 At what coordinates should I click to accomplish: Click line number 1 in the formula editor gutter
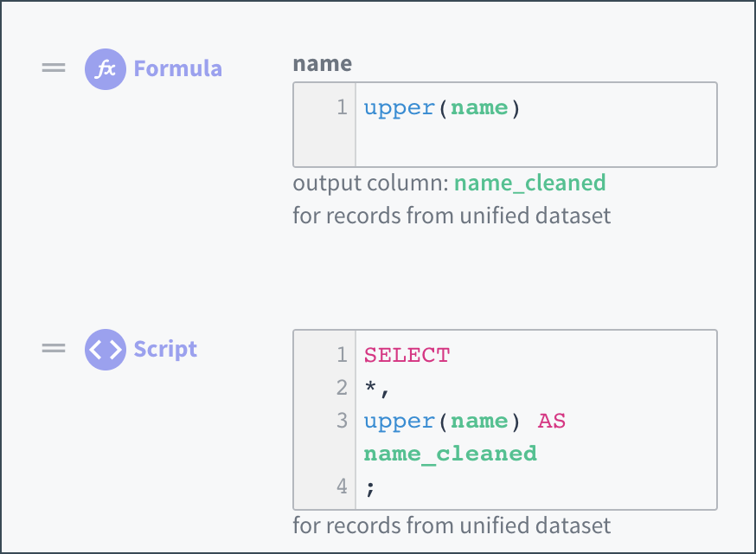[x=342, y=108]
